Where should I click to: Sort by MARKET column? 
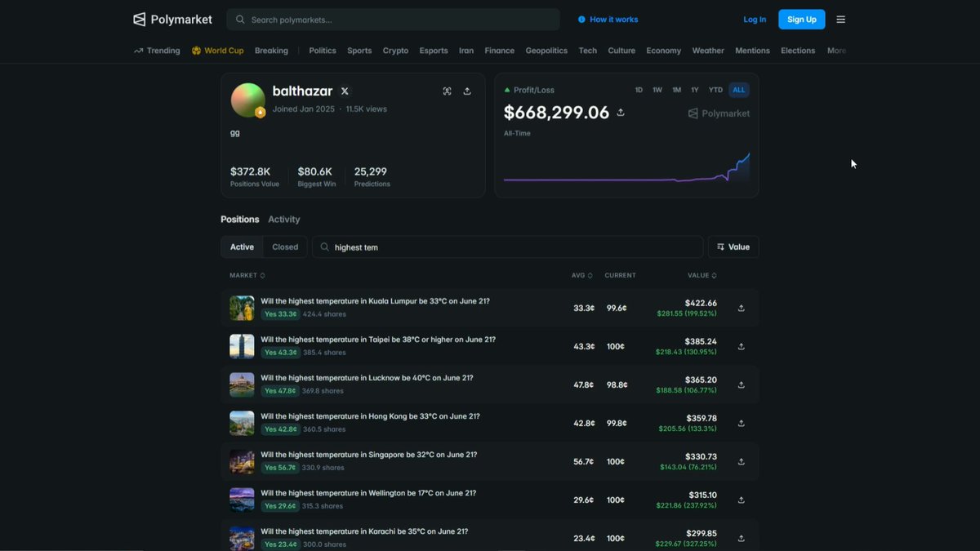(247, 276)
